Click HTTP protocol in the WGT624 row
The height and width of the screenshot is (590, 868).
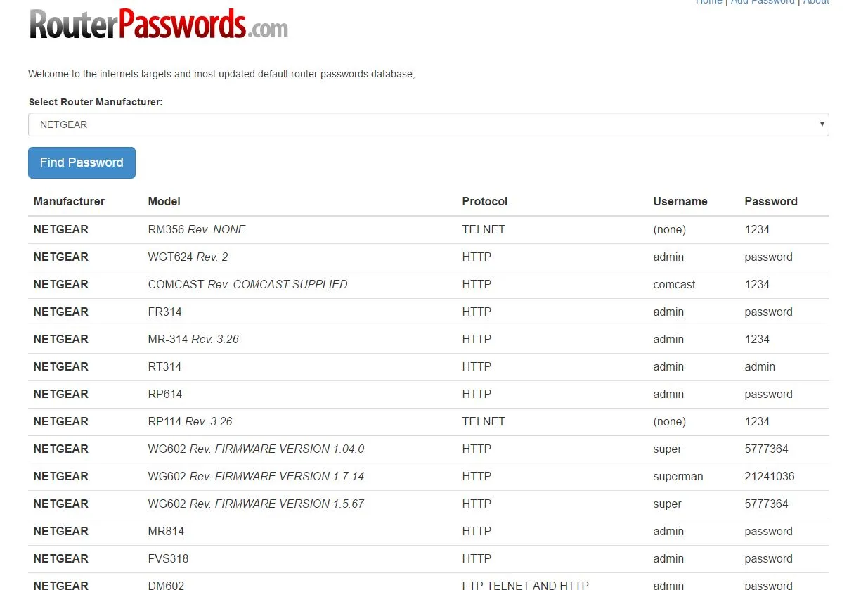coord(477,257)
